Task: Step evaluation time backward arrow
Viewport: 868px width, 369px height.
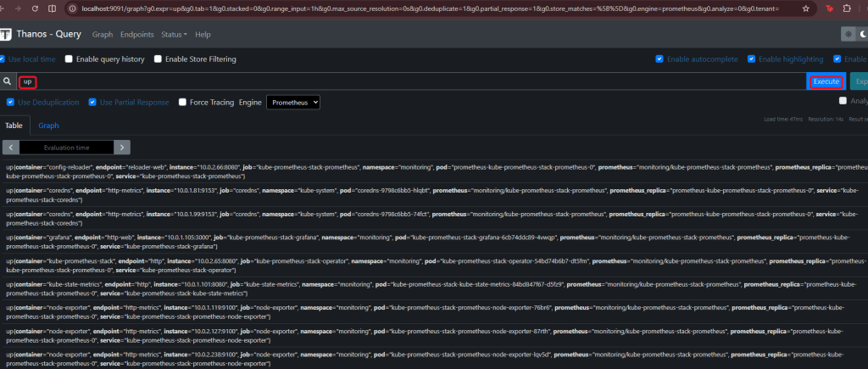Action: pyautogui.click(x=10, y=148)
